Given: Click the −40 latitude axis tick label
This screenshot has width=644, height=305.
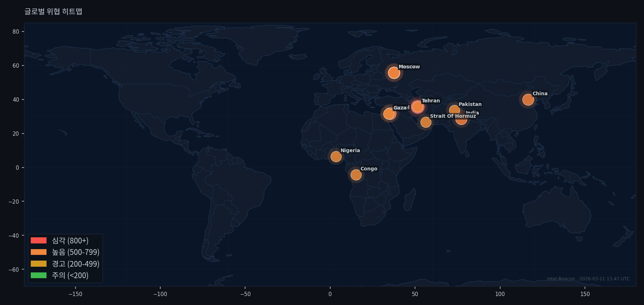Looking at the screenshot, I should (x=14, y=236).
